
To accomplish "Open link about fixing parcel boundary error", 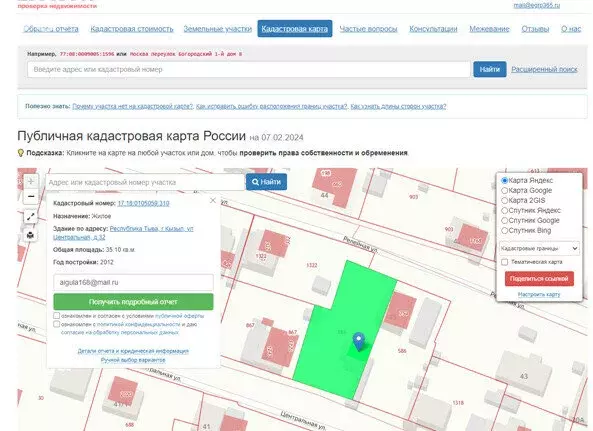I will (272, 106).
